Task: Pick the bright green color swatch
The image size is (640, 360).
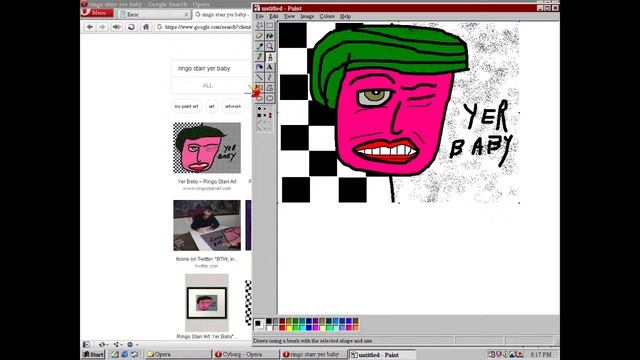Action: [296, 328]
